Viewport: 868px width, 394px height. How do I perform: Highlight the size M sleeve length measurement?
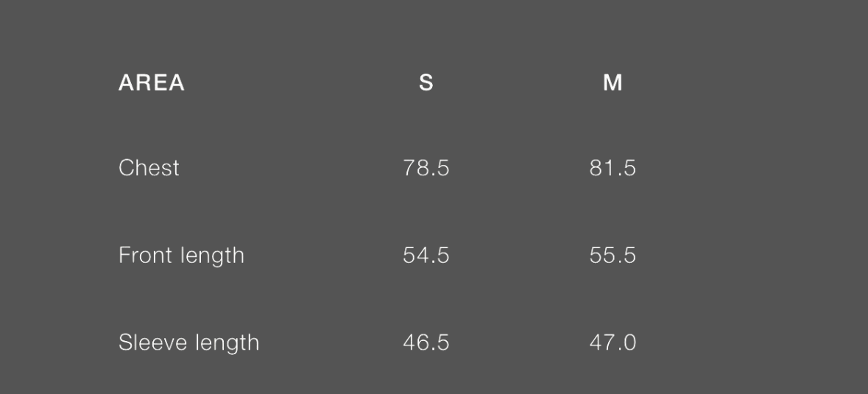point(613,342)
